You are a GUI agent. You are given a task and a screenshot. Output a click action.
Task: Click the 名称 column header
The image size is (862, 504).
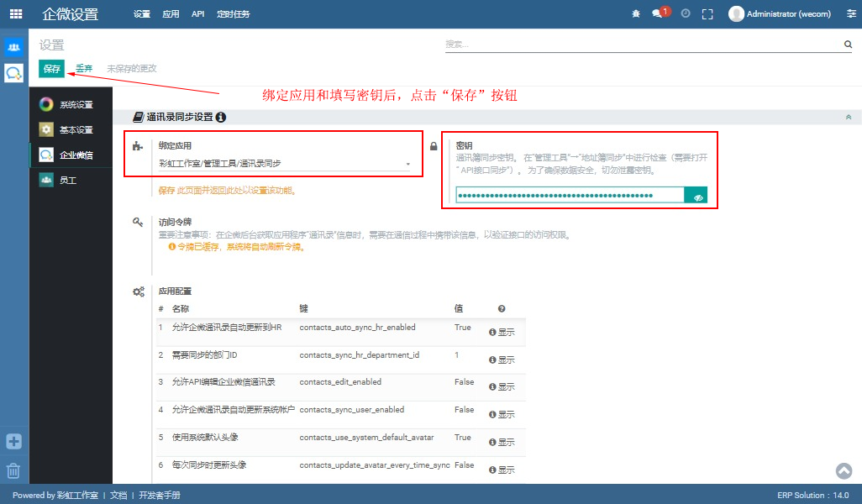click(181, 309)
